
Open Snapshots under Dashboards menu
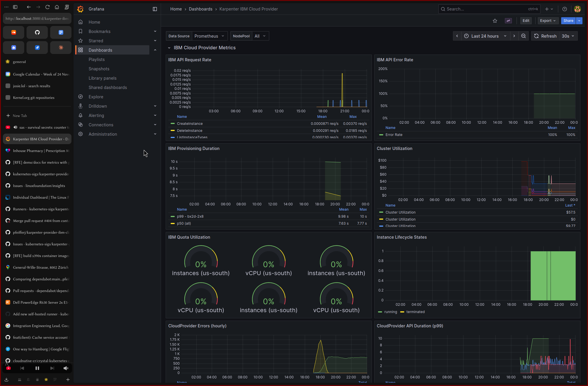click(99, 69)
